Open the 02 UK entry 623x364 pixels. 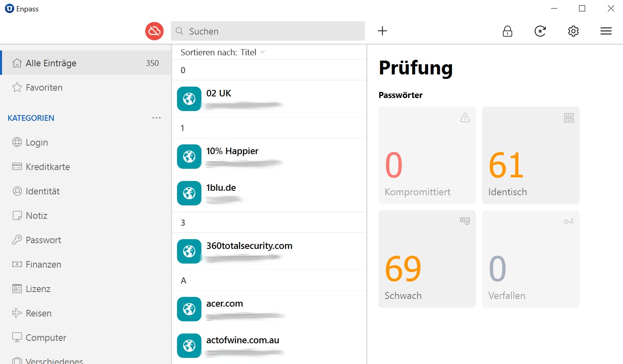(x=269, y=99)
